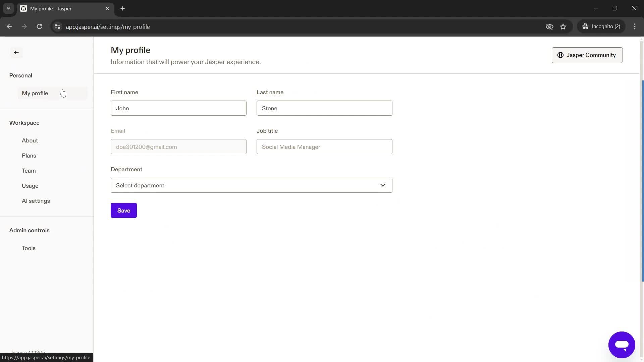Click the third-party cookies blocked eye icon

tap(549, 26)
